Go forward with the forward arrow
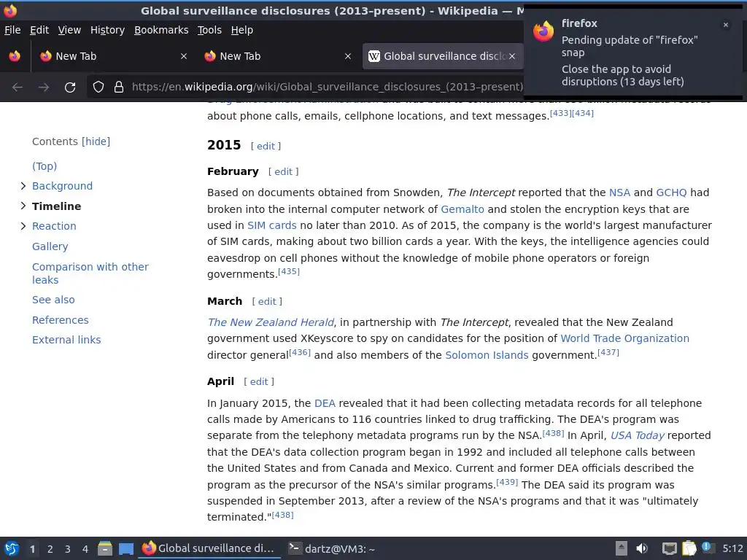 coord(44,87)
